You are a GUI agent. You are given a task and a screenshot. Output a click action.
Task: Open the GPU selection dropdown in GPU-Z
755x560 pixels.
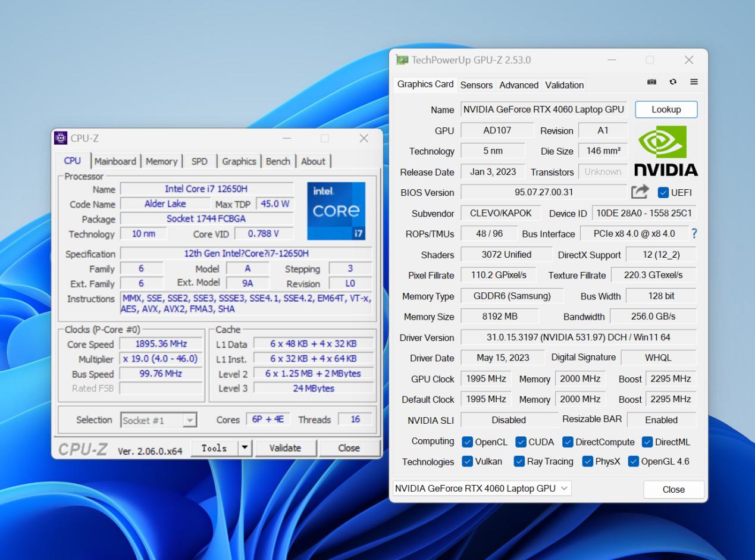481,489
